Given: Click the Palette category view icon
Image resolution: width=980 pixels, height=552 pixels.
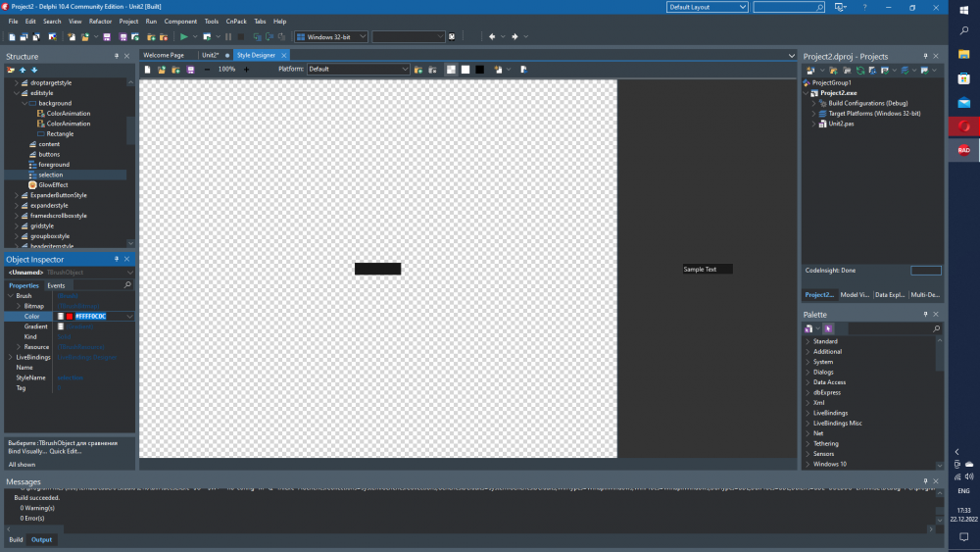Looking at the screenshot, I should click(808, 328).
